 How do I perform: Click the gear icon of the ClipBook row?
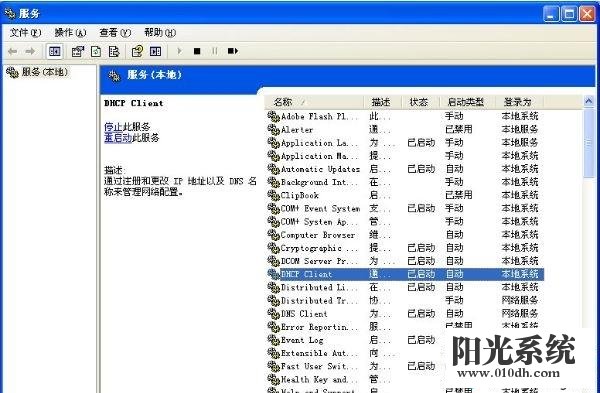click(273, 195)
